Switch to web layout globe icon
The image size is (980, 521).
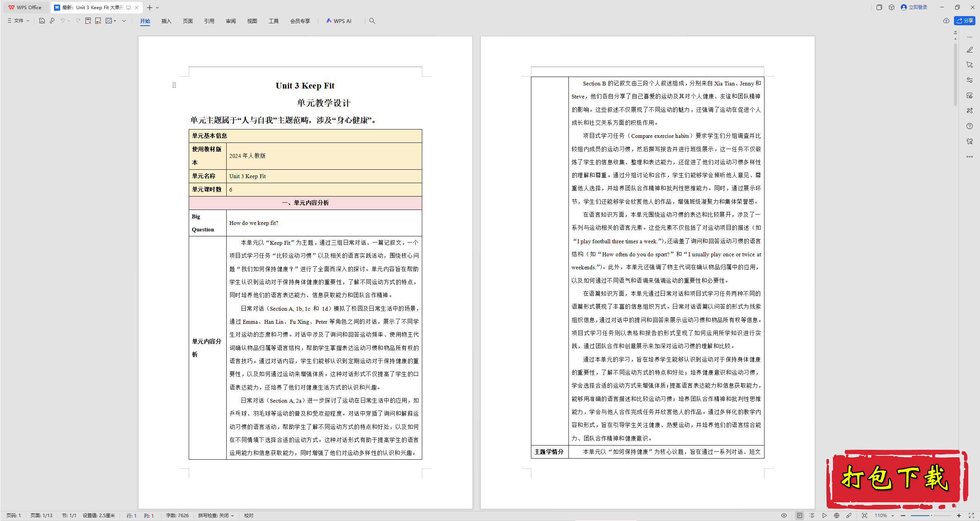click(836, 516)
